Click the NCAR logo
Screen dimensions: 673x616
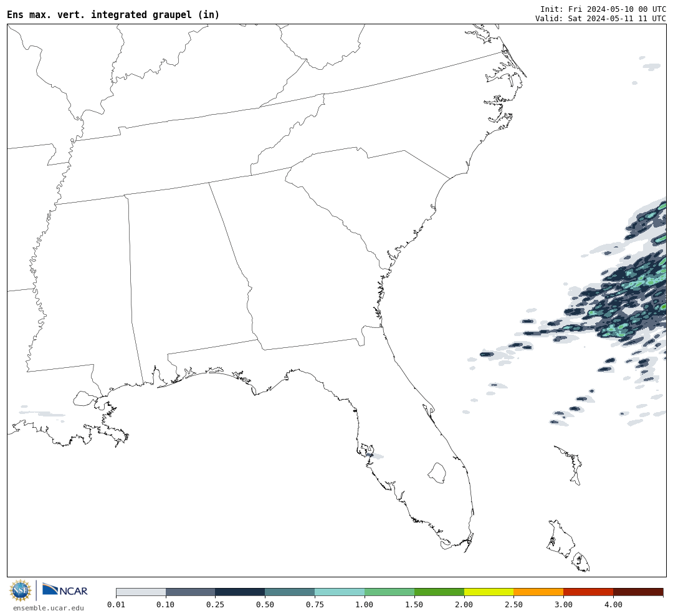pyautogui.click(x=65, y=590)
